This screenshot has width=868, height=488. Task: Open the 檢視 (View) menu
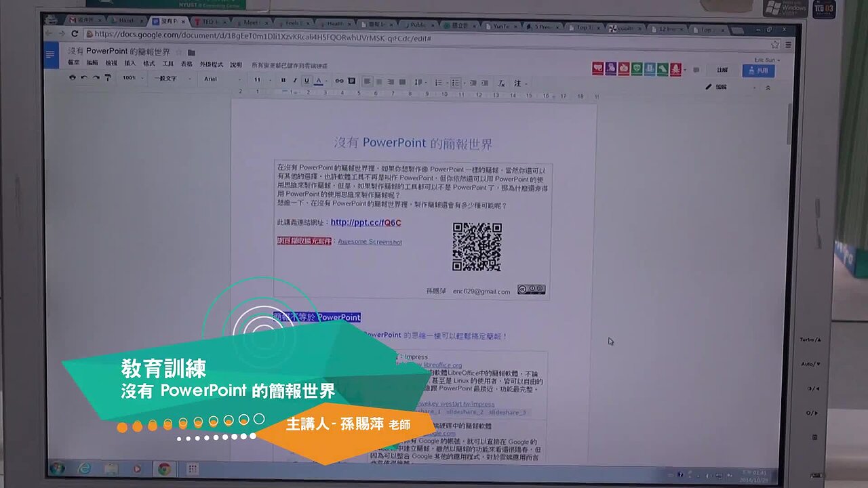(x=111, y=63)
